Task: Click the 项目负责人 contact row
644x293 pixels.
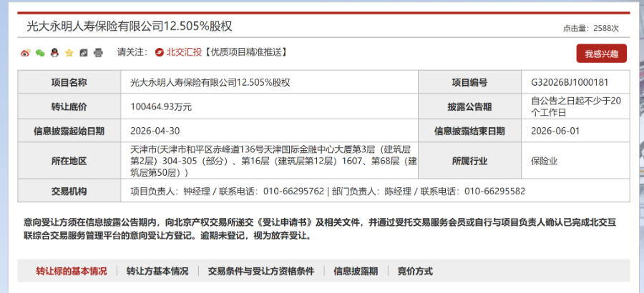Action: click(375, 191)
